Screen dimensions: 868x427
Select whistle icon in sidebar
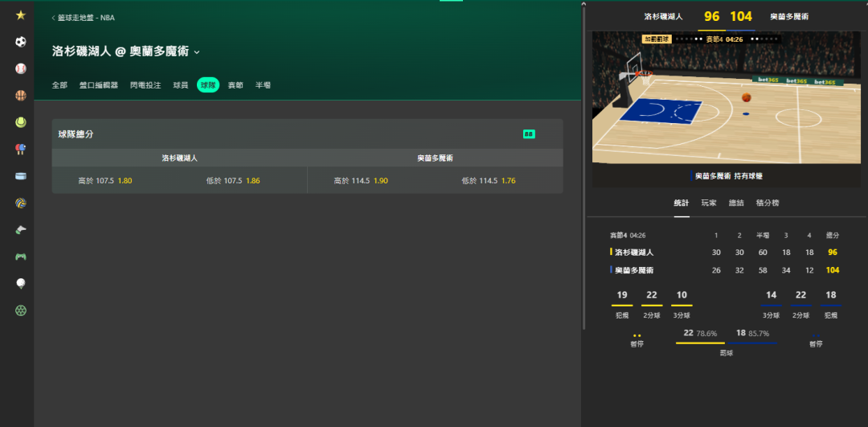[20, 230]
